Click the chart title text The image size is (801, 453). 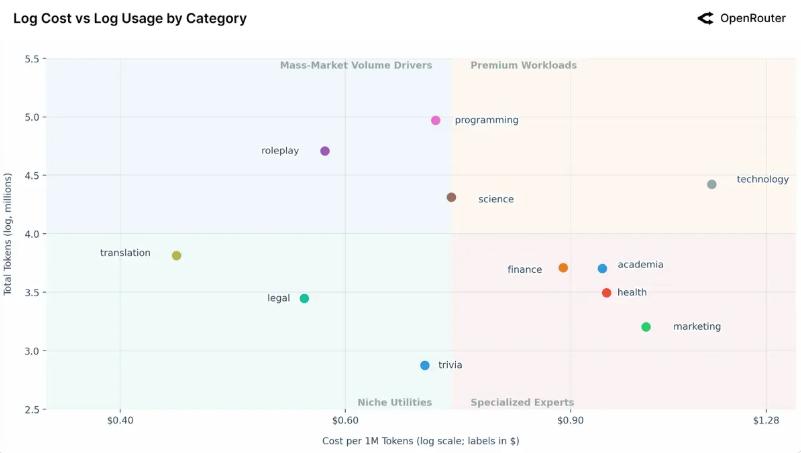click(130, 18)
